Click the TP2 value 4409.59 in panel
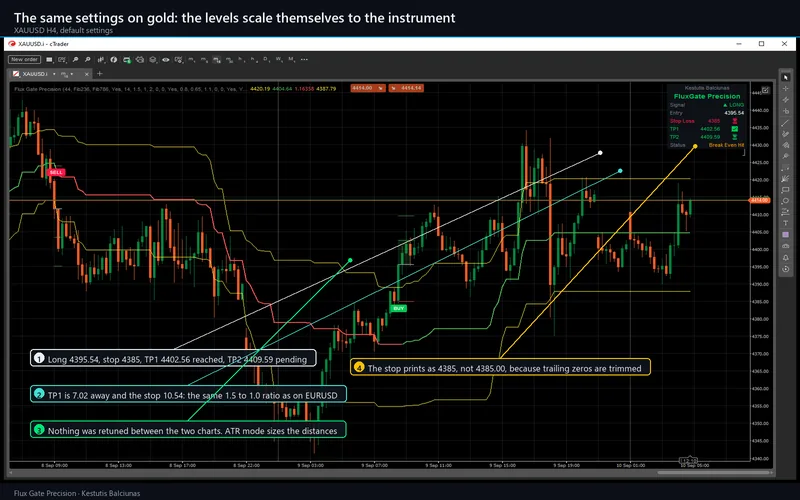This screenshot has height=500, width=800. (x=710, y=137)
